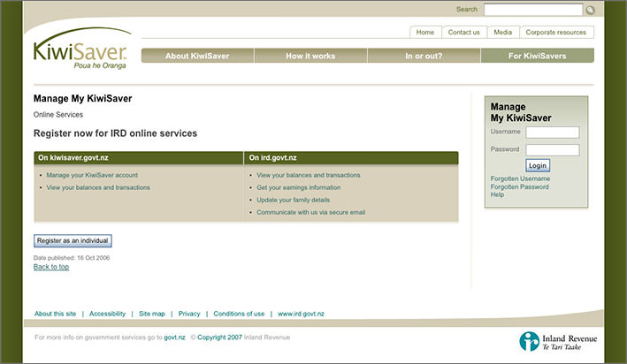
Task: Click Update your family details item
Action: [x=293, y=200]
